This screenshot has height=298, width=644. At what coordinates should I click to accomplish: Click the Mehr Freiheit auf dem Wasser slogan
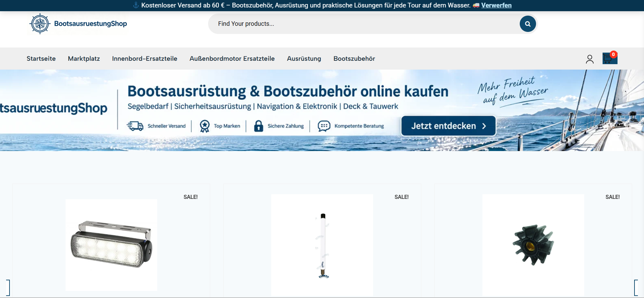click(x=513, y=91)
